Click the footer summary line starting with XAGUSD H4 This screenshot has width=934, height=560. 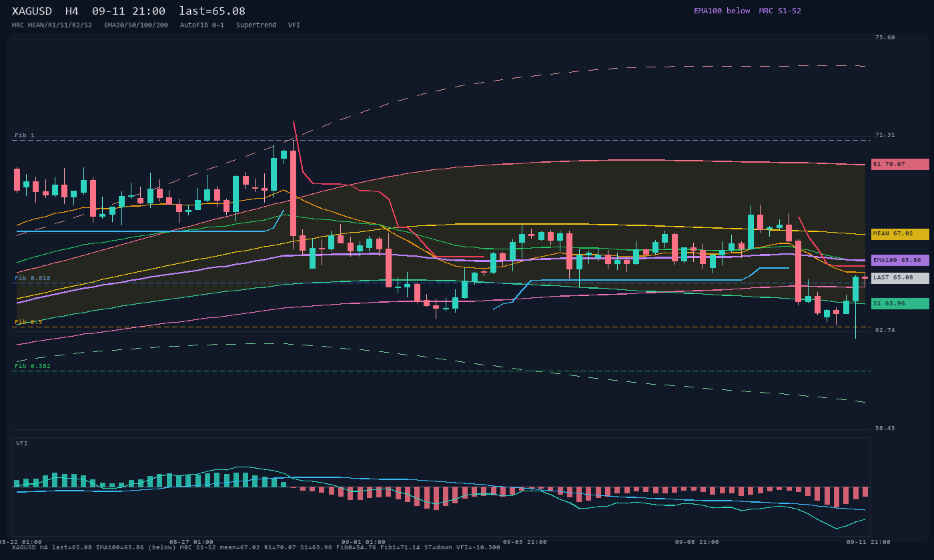click(x=256, y=547)
